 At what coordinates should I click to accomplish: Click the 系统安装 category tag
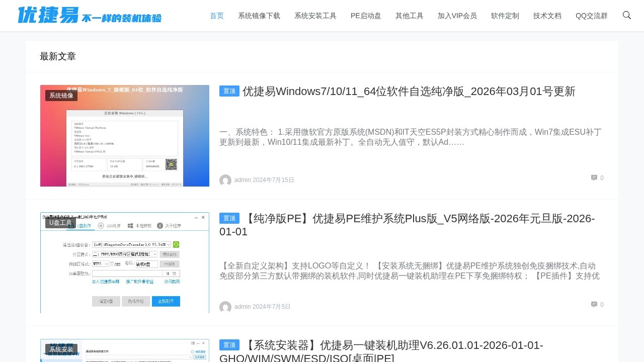61,349
